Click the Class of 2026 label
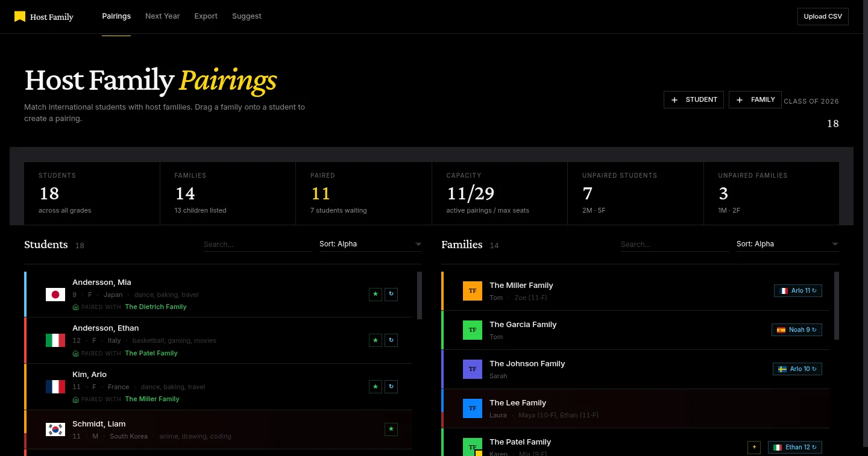The height and width of the screenshot is (456, 868). [811, 101]
